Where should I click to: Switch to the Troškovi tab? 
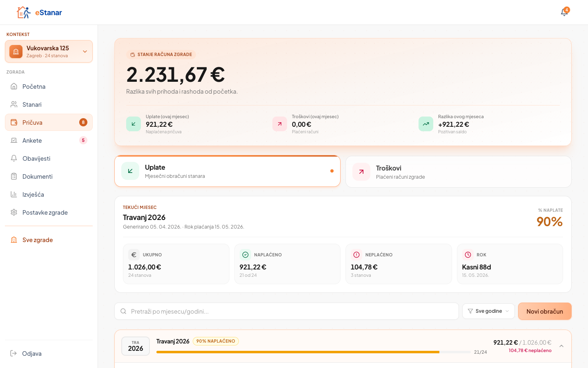tap(458, 172)
